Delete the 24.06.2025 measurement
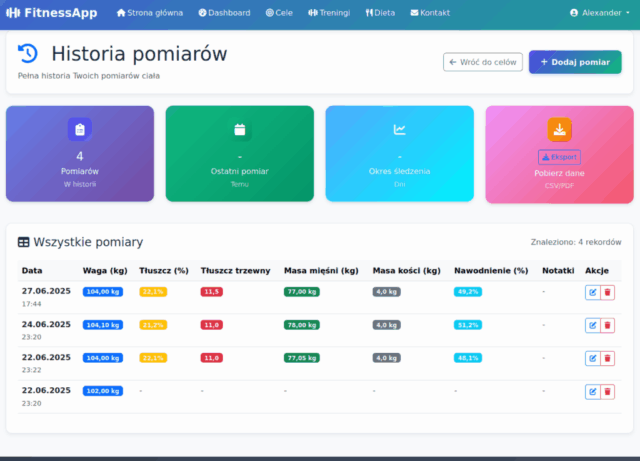 pos(607,325)
